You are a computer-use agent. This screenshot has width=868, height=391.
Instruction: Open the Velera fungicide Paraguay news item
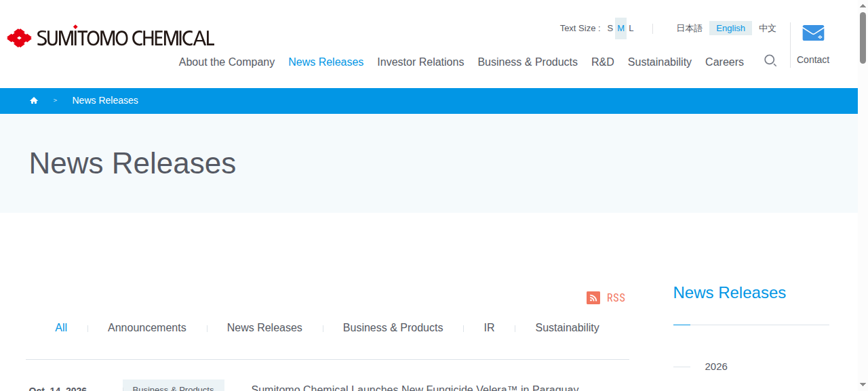[415, 388]
